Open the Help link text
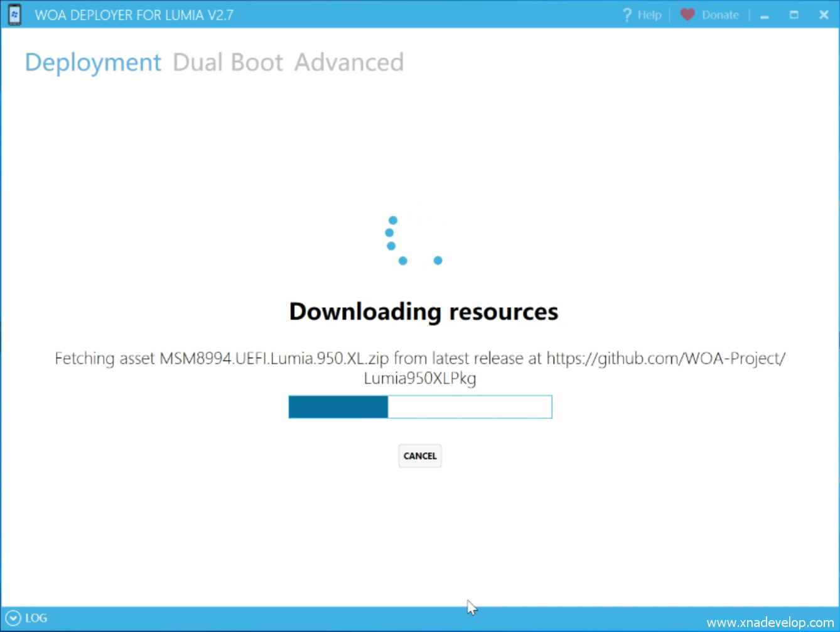Viewport: 840px width, 632px height. tap(649, 15)
